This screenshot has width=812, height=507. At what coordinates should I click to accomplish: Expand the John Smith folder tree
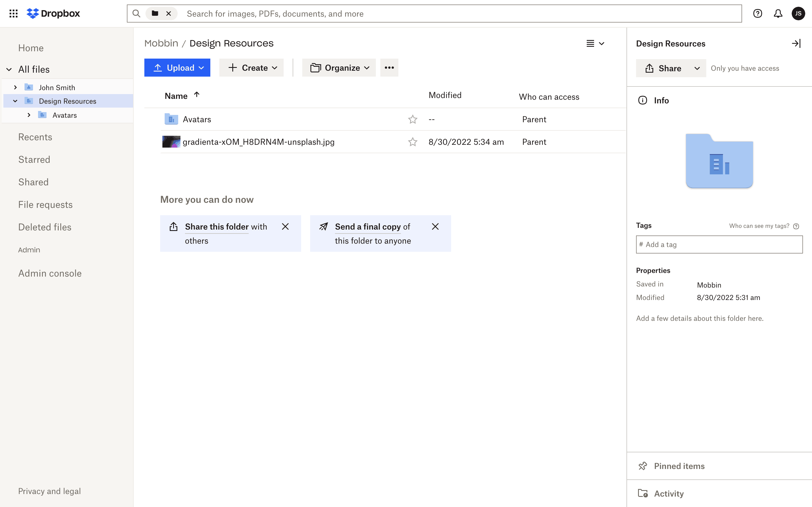tap(15, 88)
